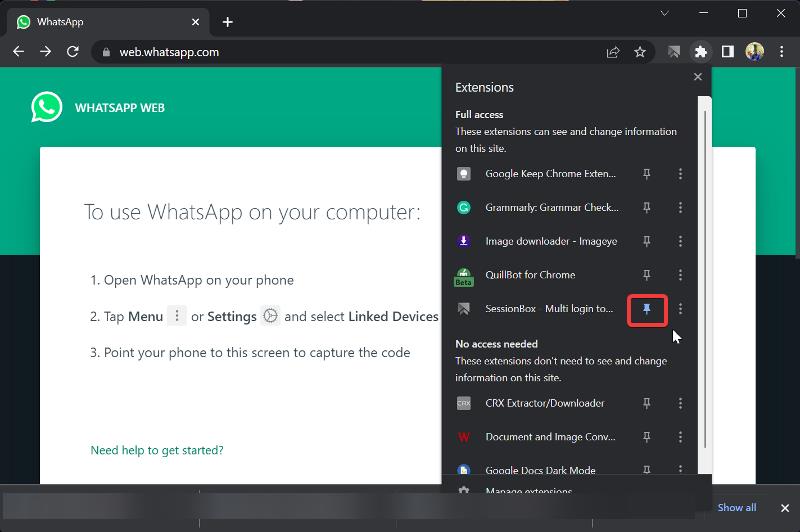
Task: Click the Extensions popup scrollbar
Action: tap(705, 278)
